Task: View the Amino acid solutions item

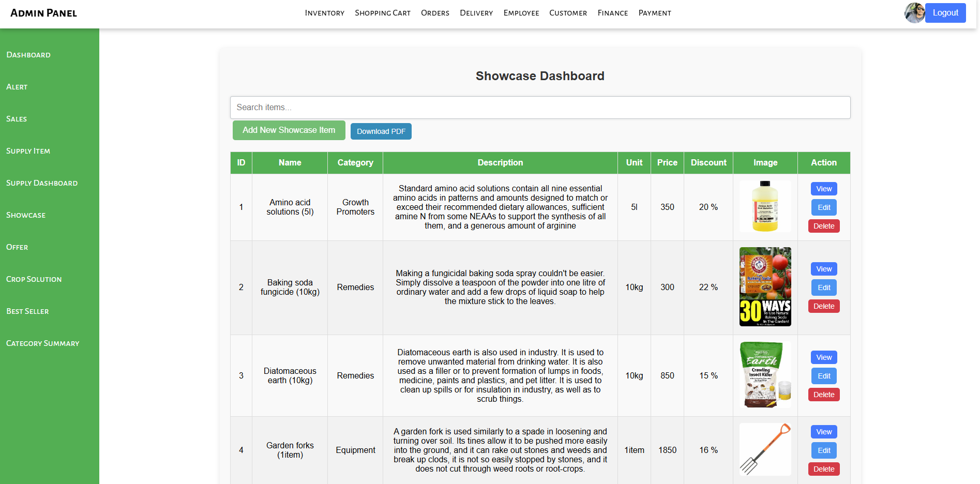Action: pos(823,189)
